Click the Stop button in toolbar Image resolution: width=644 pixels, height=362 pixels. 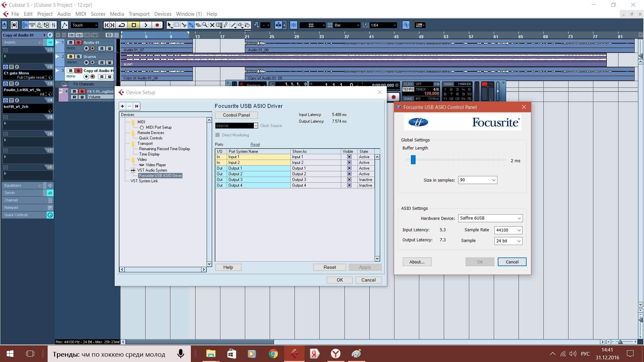pyautogui.click(x=133, y=25)
